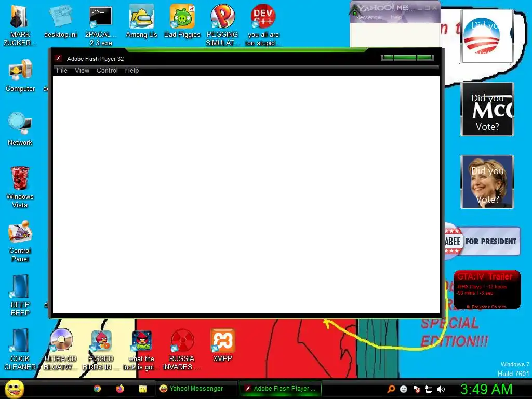Click Adobe Flash Player taskbar button
This screenshot has width=532, height=399.
[x=281, y=389]
